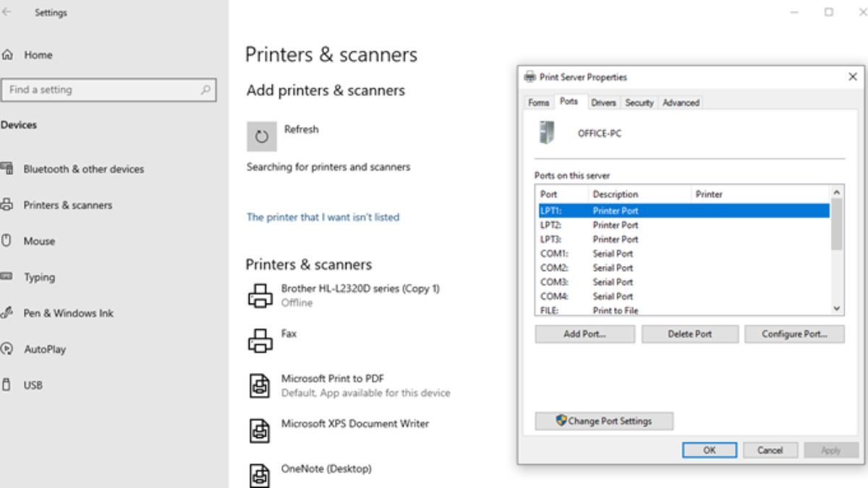
Task: Click Change Port Settings
Action: click(604, 421)
